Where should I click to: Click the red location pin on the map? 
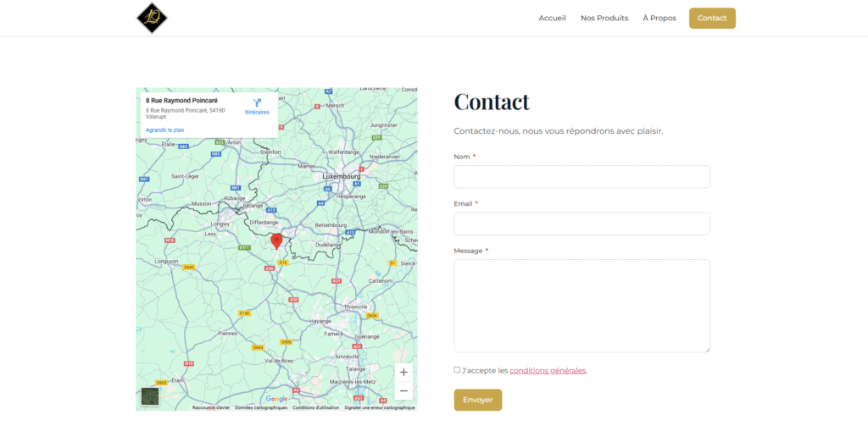coord(276,241)
